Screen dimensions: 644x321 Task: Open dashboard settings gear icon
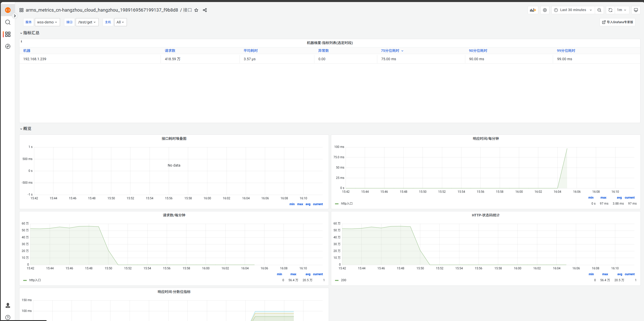click(545, 10)
